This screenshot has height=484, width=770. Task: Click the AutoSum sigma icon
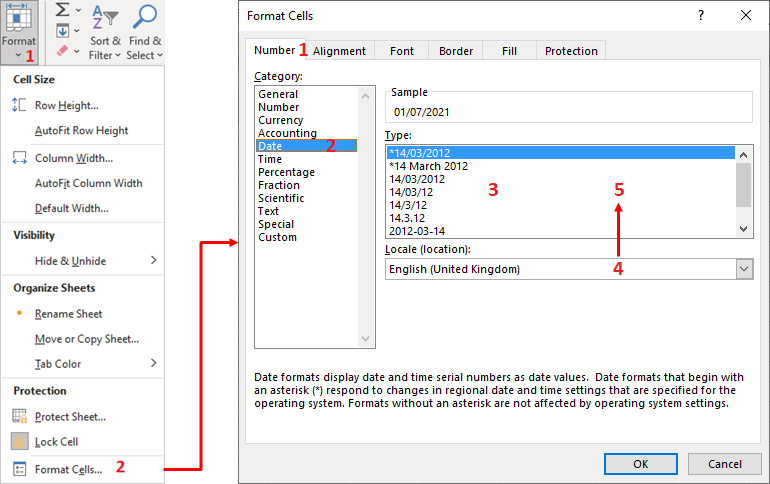point(62,9)
